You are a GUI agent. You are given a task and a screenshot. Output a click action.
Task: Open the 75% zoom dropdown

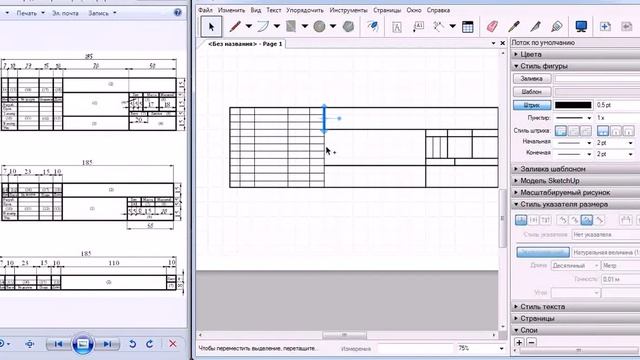click(x=501, y=348)
